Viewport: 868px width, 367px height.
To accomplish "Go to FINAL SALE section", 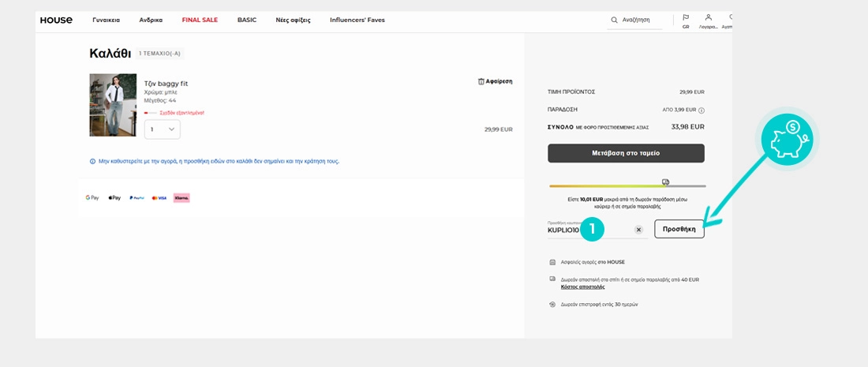I will 200,20.
